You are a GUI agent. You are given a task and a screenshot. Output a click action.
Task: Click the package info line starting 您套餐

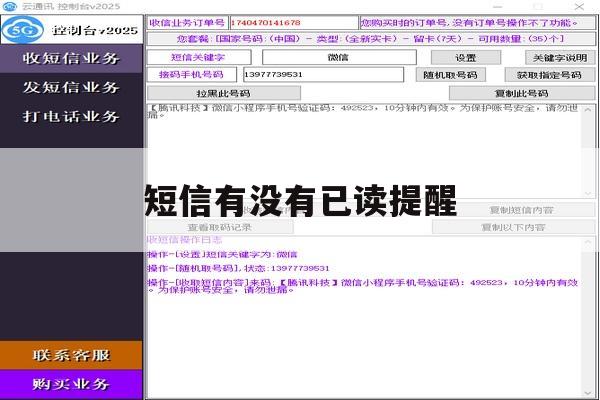(x=371, y=39)
